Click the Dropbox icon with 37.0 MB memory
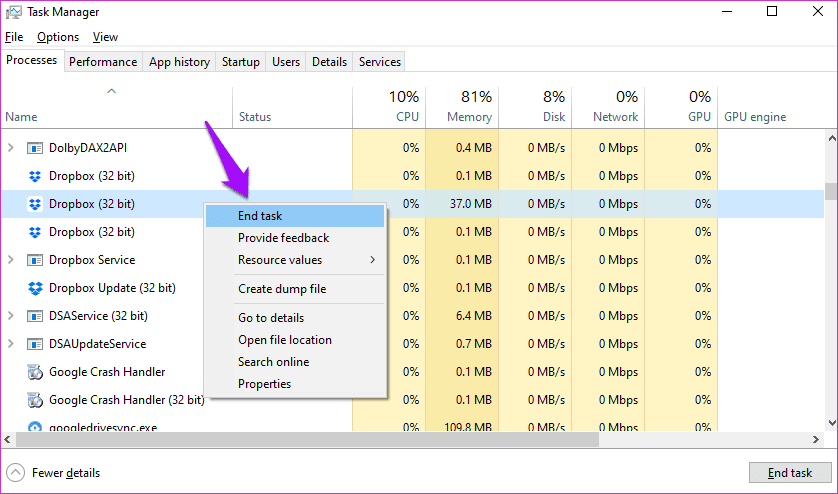 (x=35, y=204)
